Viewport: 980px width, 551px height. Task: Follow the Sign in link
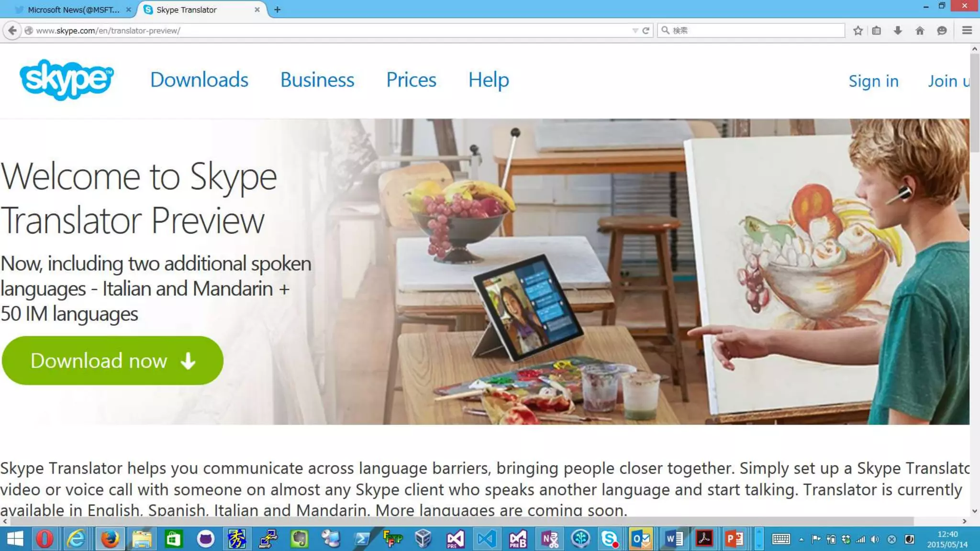point(873,81)
